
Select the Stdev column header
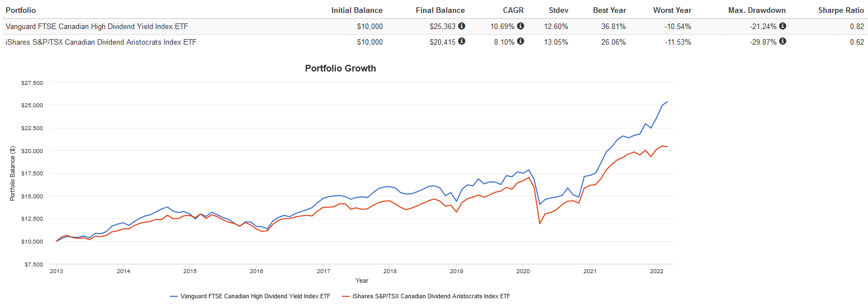(559, 10)
